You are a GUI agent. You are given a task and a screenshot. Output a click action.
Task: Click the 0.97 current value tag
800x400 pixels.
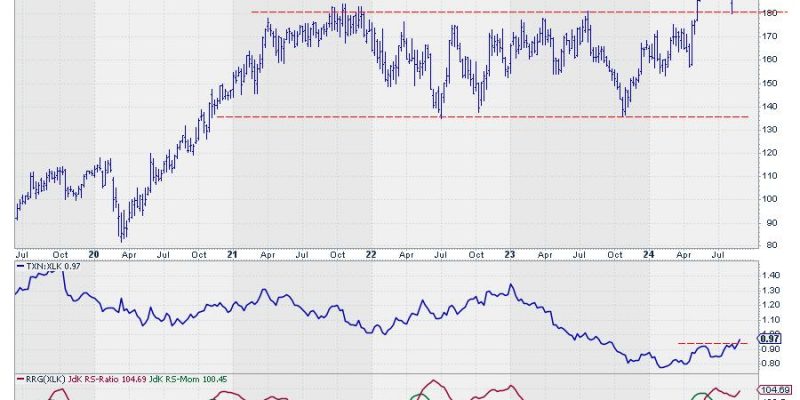pyautogui.click(x=768, y=338)
